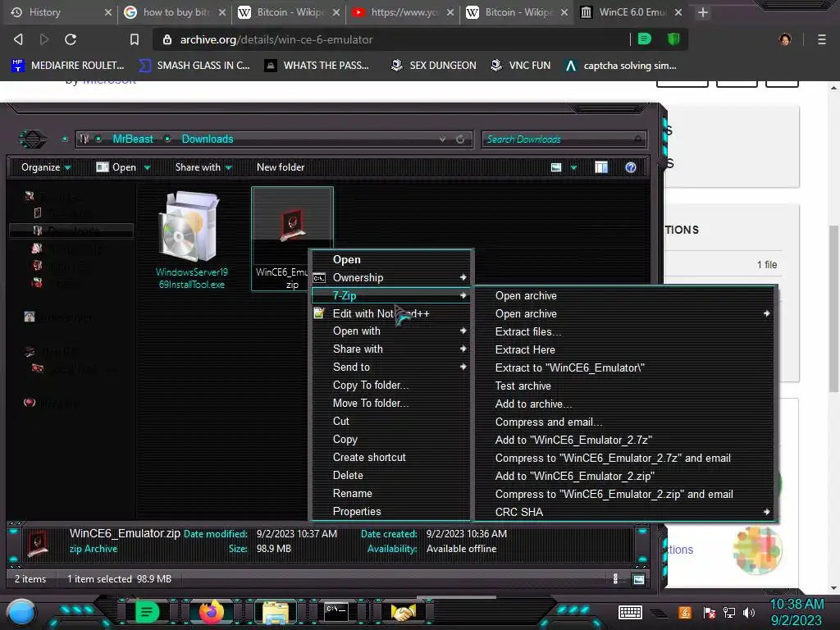Open Explorer help question mark icon

(x=631, y=167)
